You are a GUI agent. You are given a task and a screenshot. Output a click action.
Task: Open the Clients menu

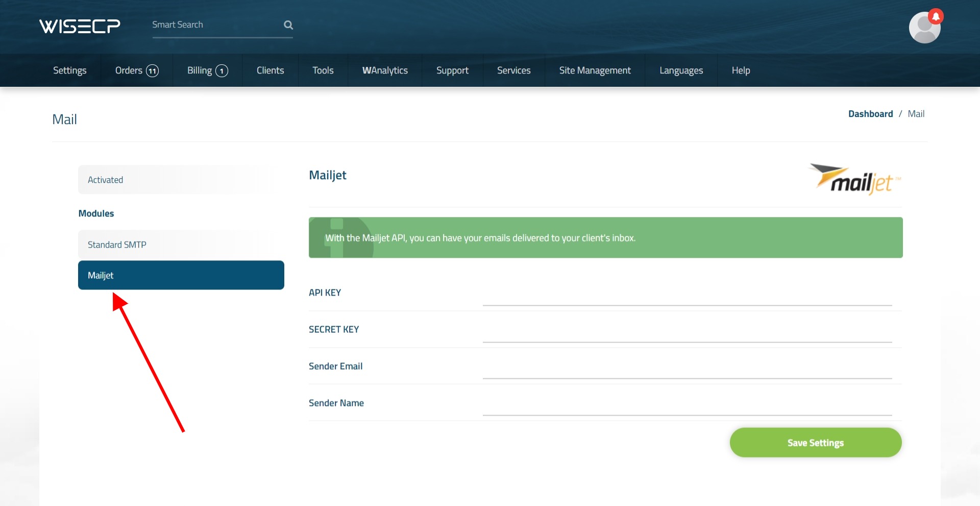pos(270,70)
